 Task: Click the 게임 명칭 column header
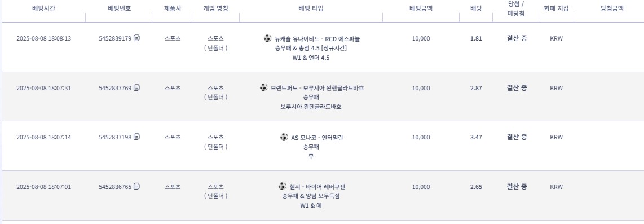coord(215,8)
